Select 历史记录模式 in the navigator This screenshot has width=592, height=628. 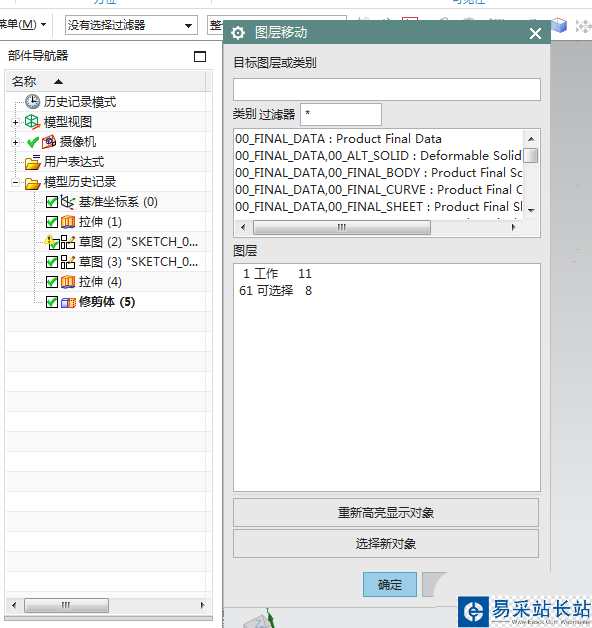[80, 102]
